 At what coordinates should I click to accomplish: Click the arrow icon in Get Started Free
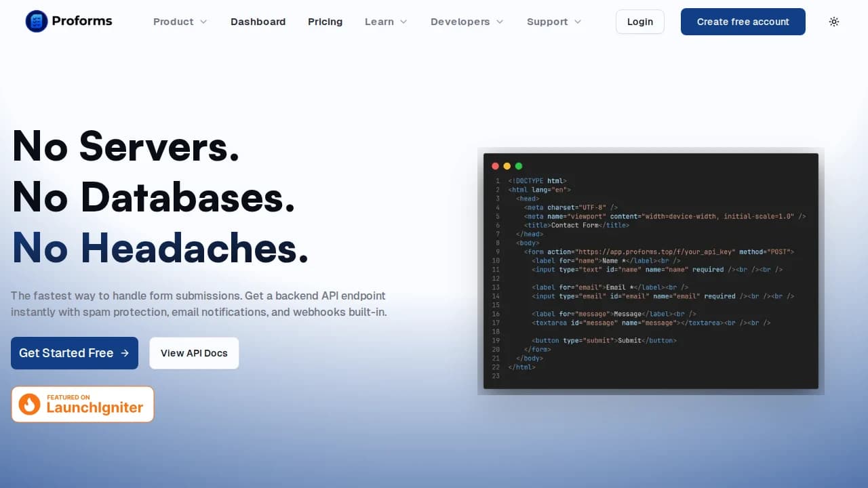125,353
